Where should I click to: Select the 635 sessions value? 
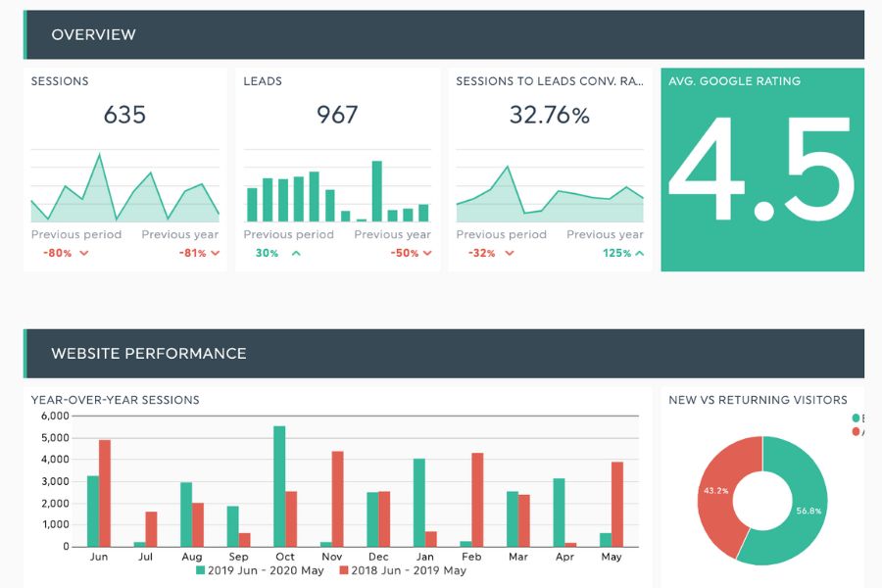pyautogui.click(x=124, y=115)
